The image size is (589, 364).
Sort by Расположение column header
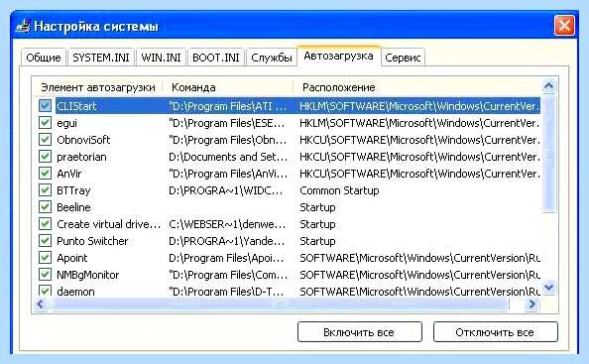coord(416,87)
